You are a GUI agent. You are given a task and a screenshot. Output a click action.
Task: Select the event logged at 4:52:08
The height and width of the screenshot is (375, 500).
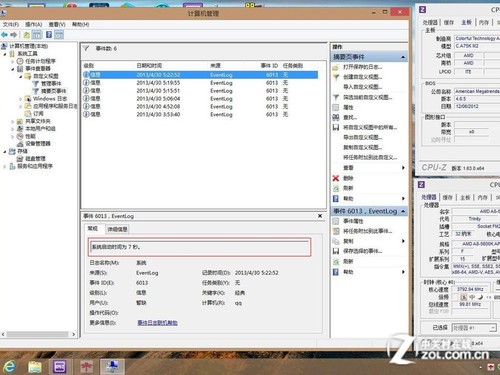[200, 107]
